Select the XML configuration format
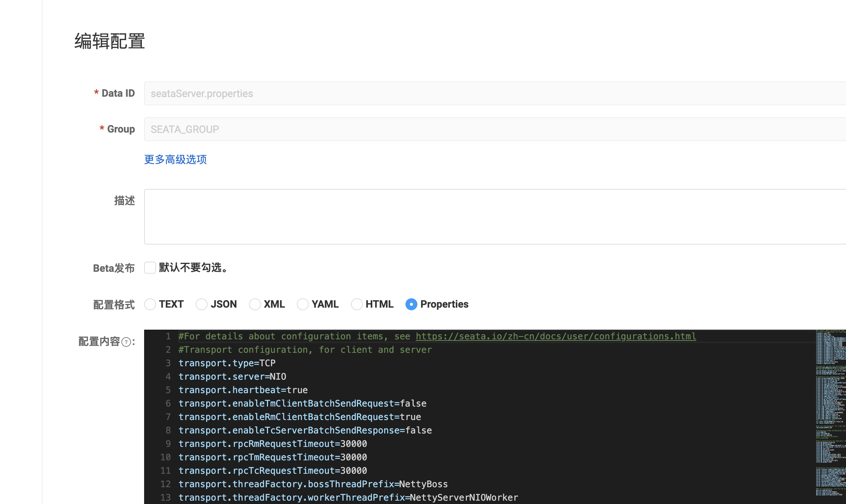Viewport: 846px width, 504px height. click(x=255, y=304)
